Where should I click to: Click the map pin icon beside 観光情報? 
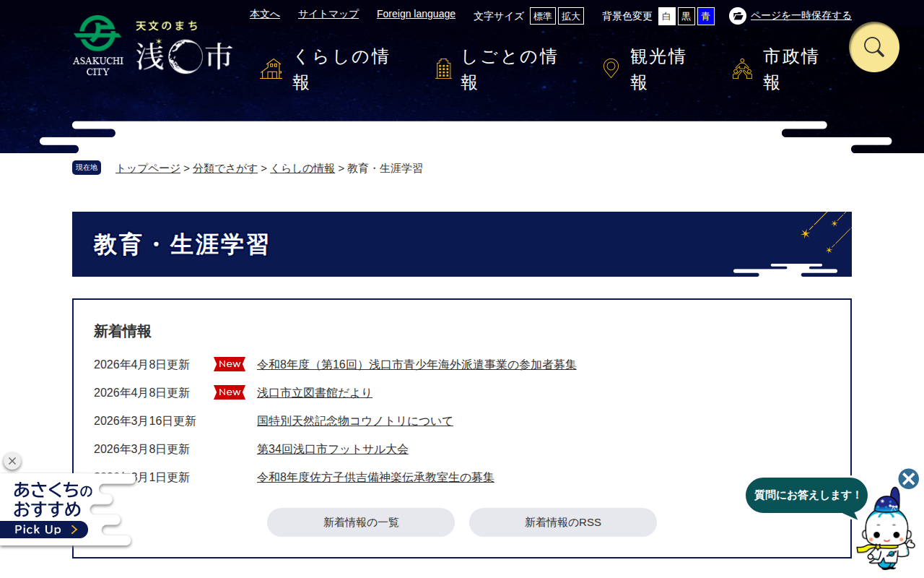coord(611,69)
